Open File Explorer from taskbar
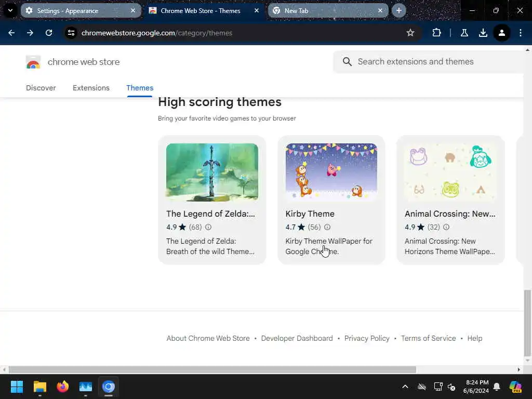This screenshot has width=532, height=399. coord(39,387)
